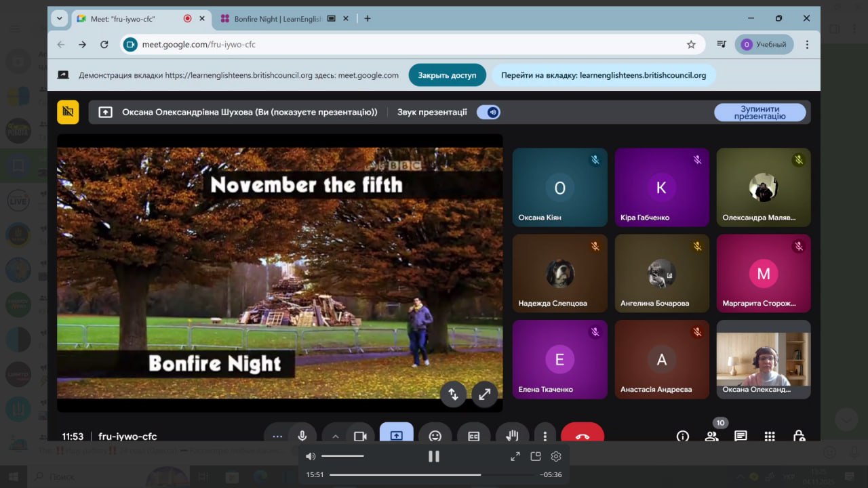Open the chat messages panel
868x488 pixels.
[741, 436]
